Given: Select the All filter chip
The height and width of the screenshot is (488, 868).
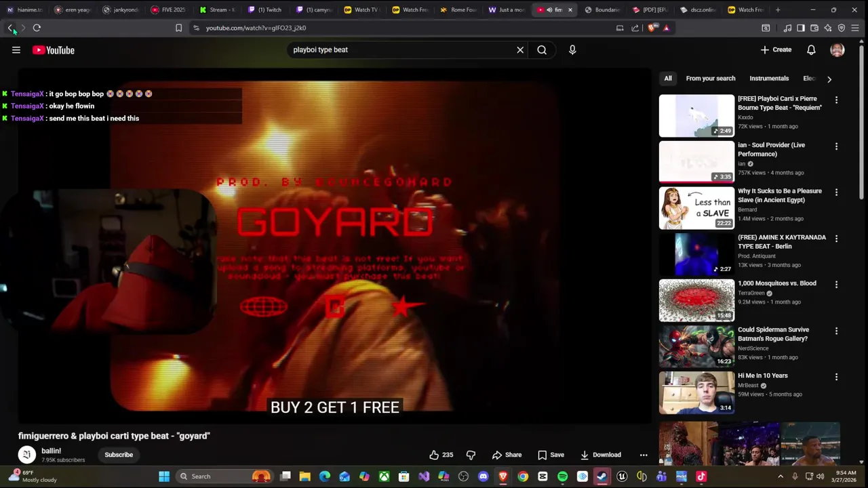Looking at the screenshot, I should click(668, 79).
